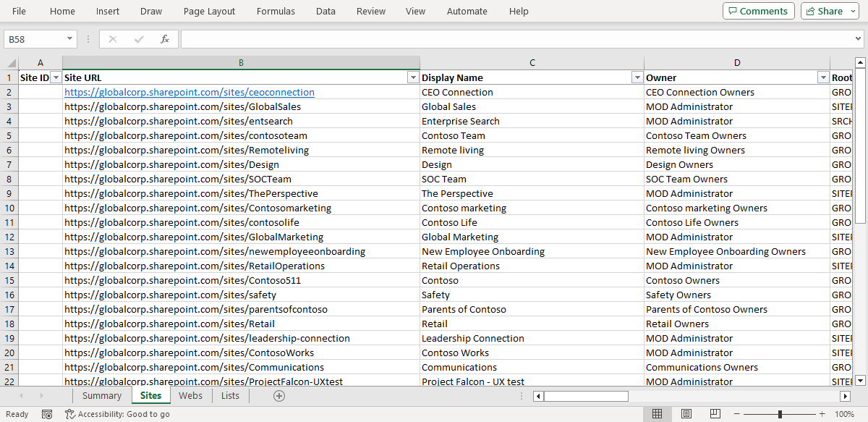Viewport: 868px width, 422px height.
Task: Open the Draw ribbon tab
Action: (x=151, y=11)
